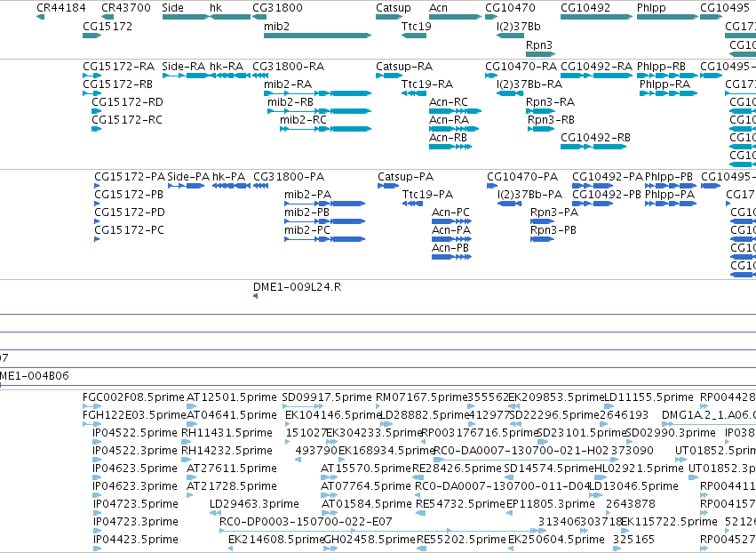Select the mib2-RA transcript label
This screenshot has width=756, height=553.
[288, 84]
